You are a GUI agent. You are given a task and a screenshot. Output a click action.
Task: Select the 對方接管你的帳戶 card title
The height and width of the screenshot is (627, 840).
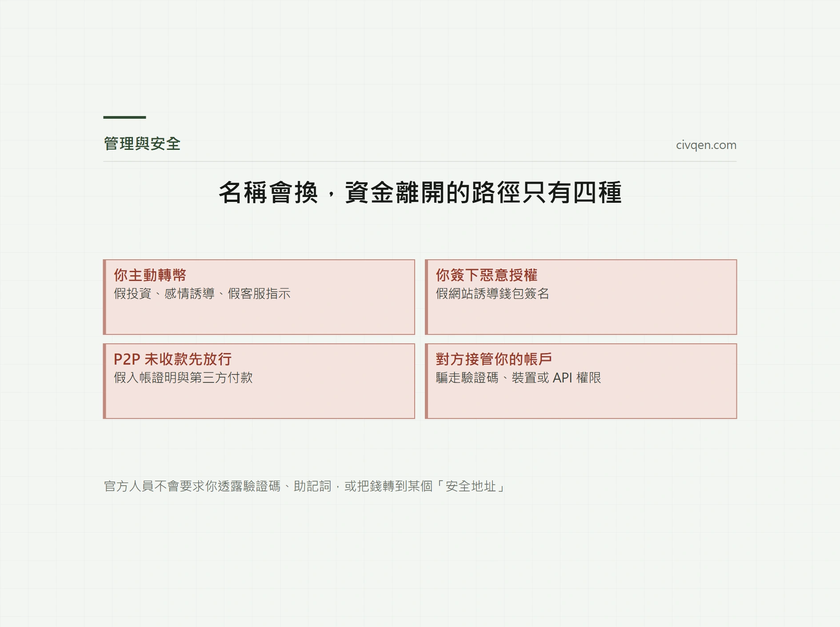(x=494, y=359)
